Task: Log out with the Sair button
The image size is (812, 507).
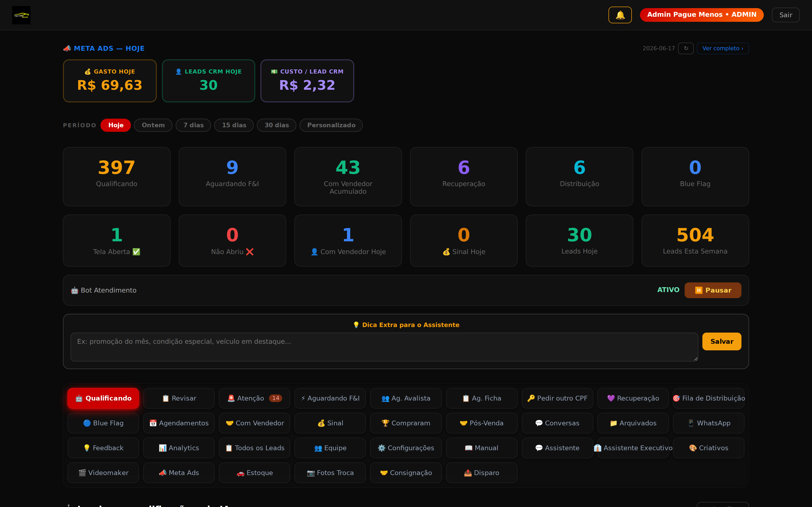Action: point(786,15)
